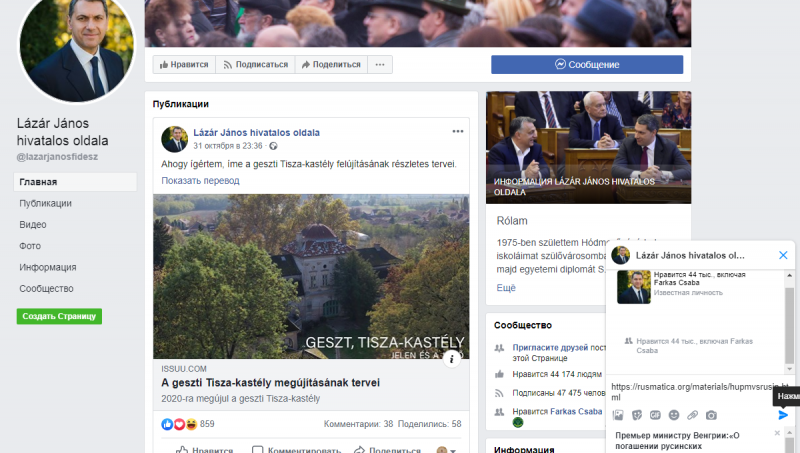Click the like reaction icon on the post
Viewport: 800px width, 453px height.
click(167, 424)
